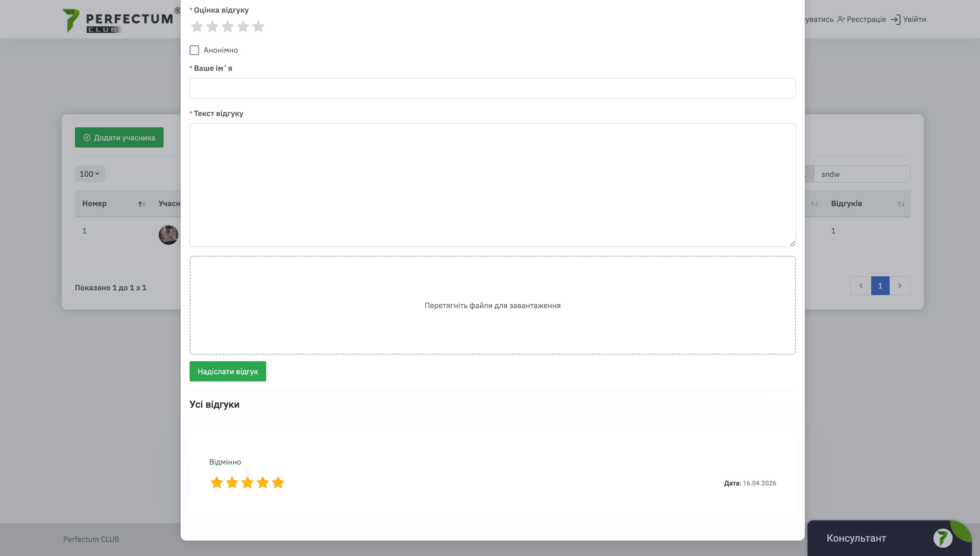Go to the next pagination page

(x=900, y=286)
